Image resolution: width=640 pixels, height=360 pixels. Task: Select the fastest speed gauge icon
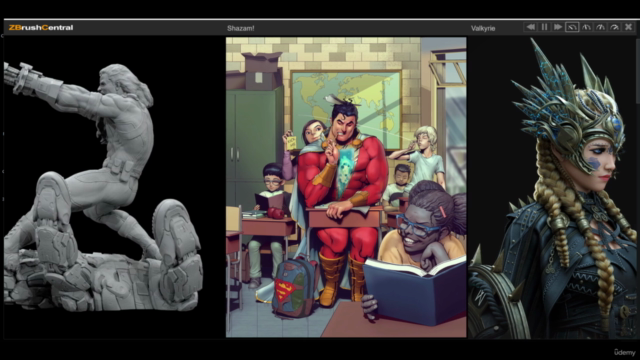pos(614,27)
